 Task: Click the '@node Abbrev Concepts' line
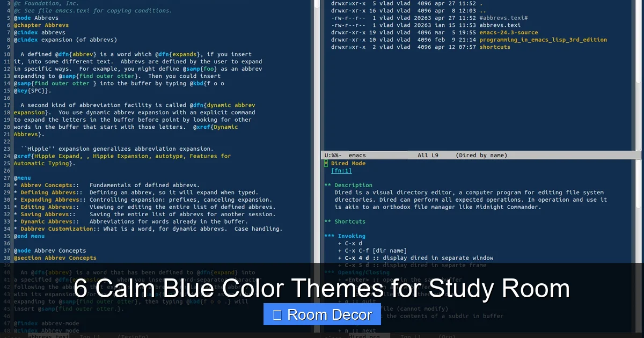(x=50, y=251)
